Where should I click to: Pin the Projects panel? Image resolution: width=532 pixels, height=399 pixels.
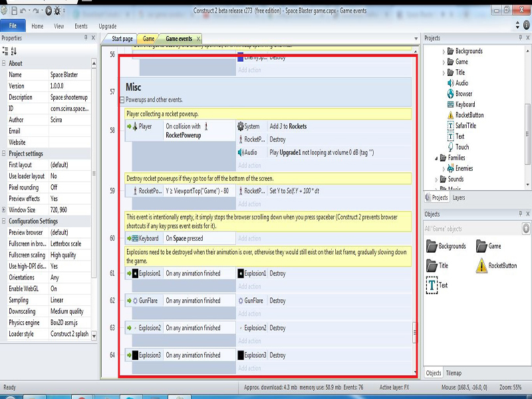pos(521,38)
